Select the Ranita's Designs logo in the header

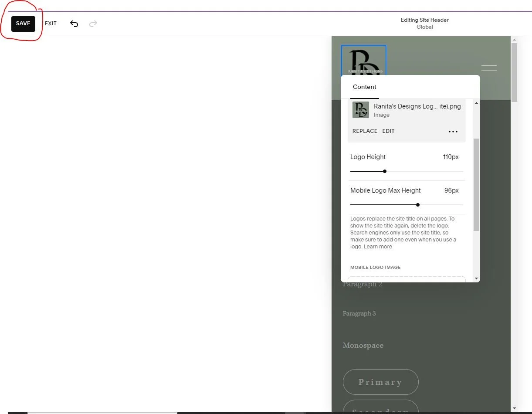click(x=364, y=61)
